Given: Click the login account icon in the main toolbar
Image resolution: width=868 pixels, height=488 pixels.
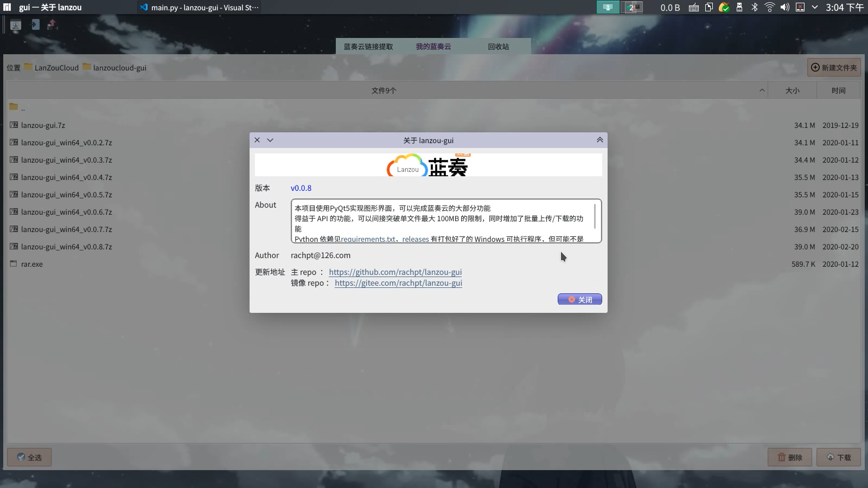Looking at the screenshot, I should [x=15, y=25].
